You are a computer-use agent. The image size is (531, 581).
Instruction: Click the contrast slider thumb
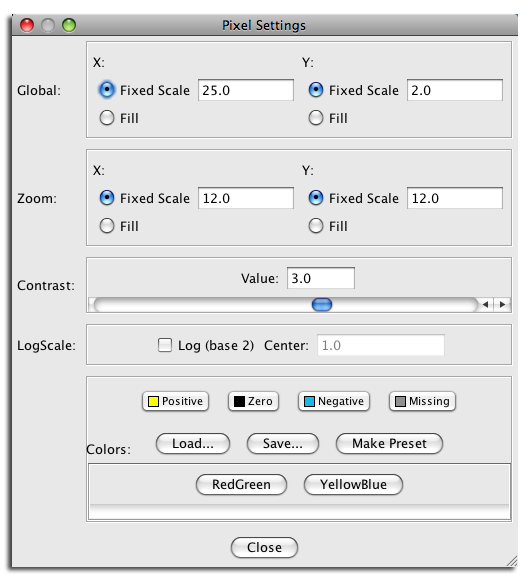click(x=322, y=305)
